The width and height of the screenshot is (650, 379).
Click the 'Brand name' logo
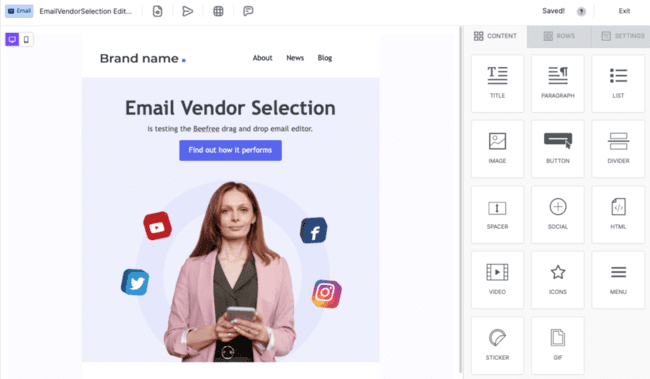(143, 58)
